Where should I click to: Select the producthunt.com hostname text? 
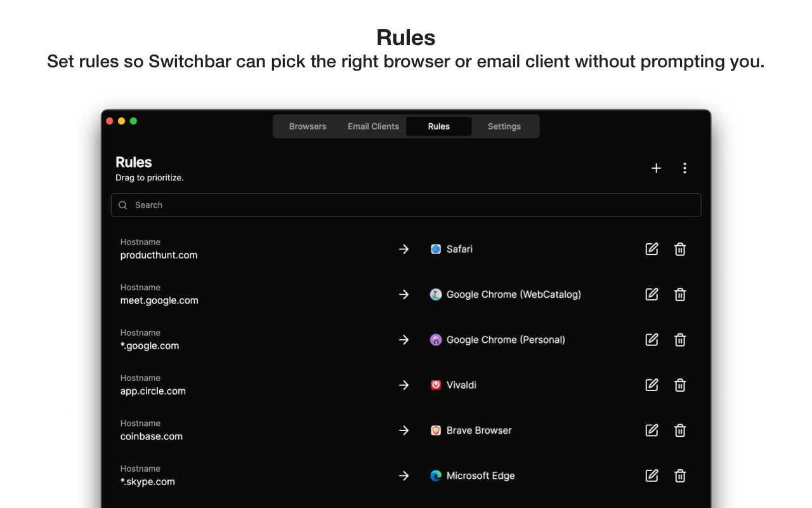[159, 255]
